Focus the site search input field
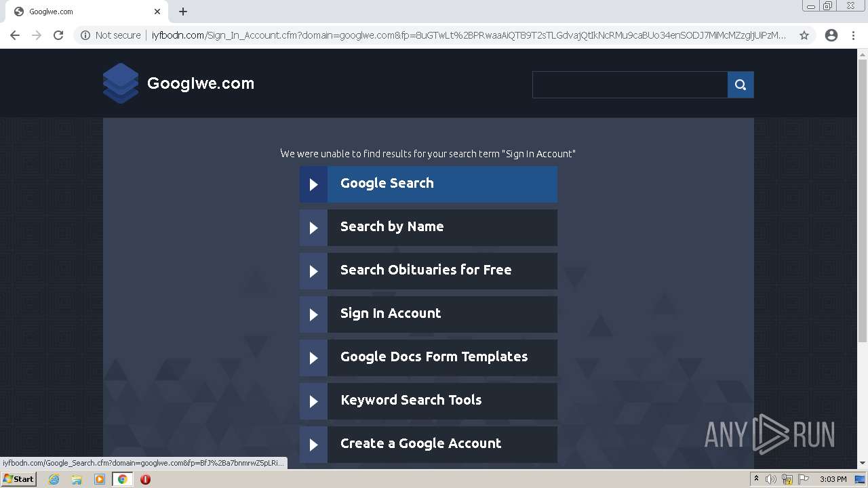This screenshot has width=868, height=488. (630, 85)
